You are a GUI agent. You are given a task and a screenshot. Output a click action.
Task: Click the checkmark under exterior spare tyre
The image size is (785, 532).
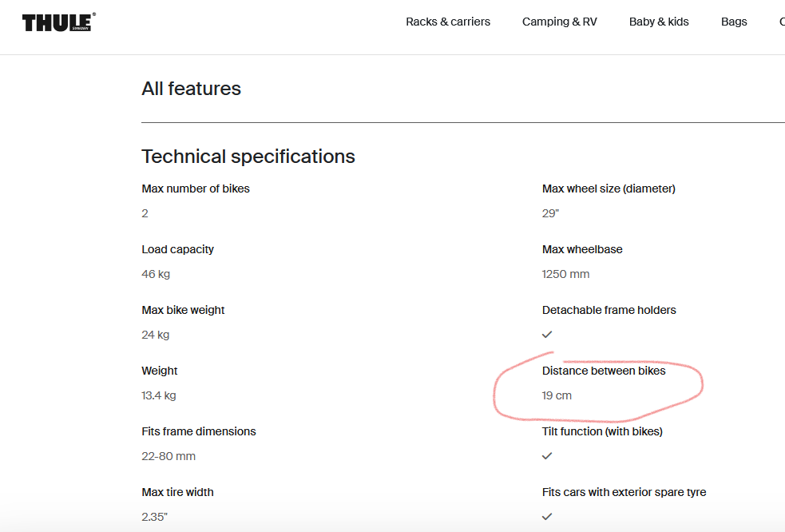tap(547, 517)
